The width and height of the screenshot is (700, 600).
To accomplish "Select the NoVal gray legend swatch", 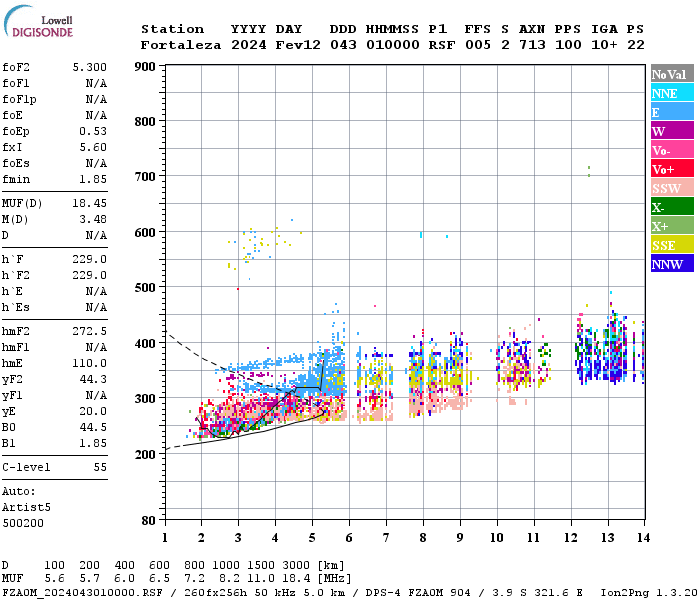I will tap(672, 74).
